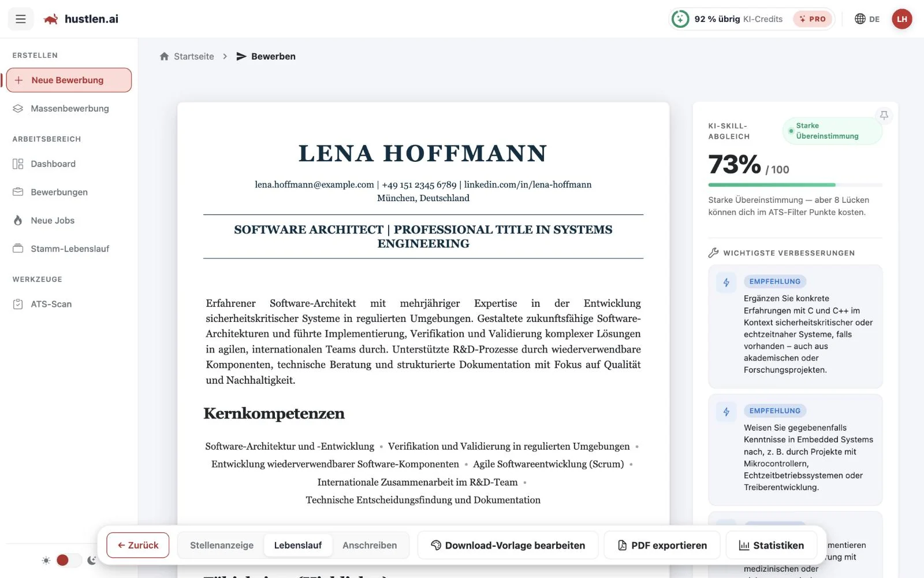
Task: Open the hamburger menu
Action: tap(21, 19)
